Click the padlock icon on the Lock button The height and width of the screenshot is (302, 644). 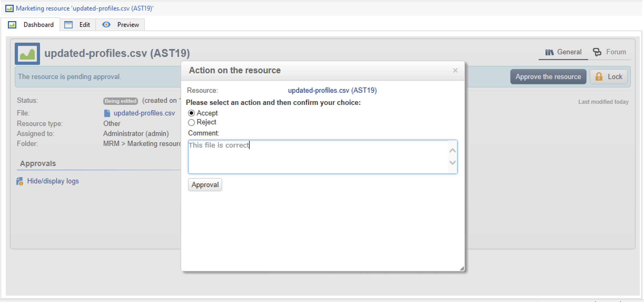pyautogui.click(x=599, y=77)
